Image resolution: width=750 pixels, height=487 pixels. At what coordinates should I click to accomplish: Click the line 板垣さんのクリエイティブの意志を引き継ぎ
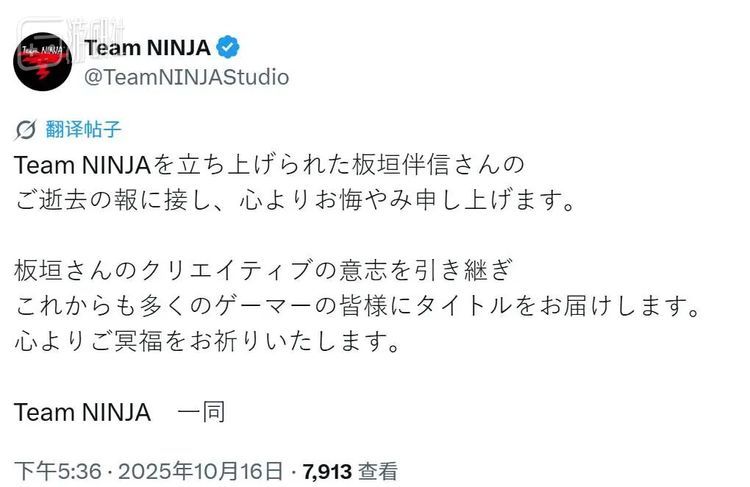(267, 271)
